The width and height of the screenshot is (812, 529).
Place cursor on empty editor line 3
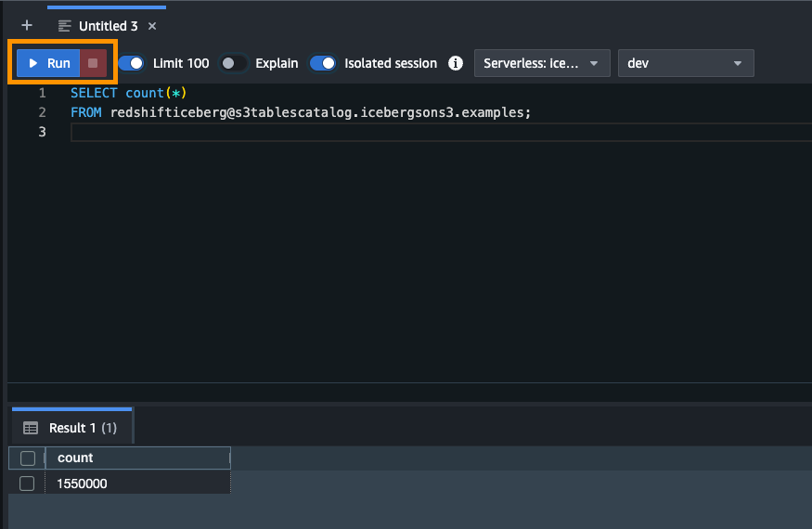tap(440, 132)
